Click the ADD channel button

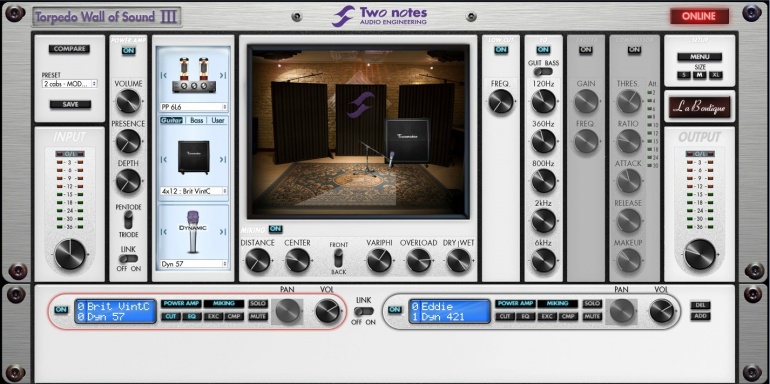click(700, 316)
